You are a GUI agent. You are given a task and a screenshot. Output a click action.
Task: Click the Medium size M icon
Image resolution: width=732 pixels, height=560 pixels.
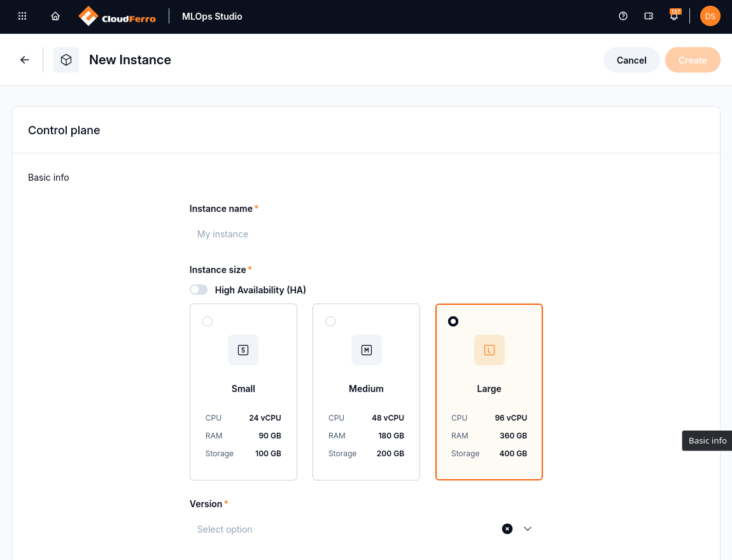click(367, 350)
